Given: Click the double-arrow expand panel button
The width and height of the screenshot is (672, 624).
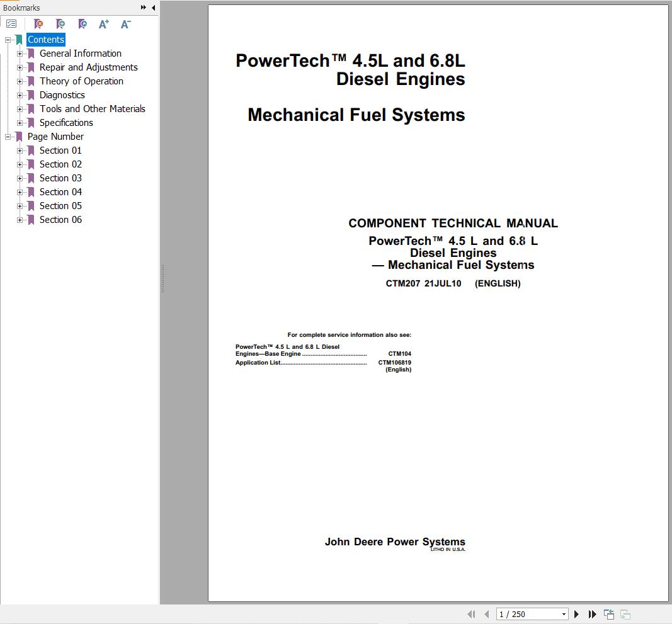Looking at the screenshot, I should (x=144, y=8).
